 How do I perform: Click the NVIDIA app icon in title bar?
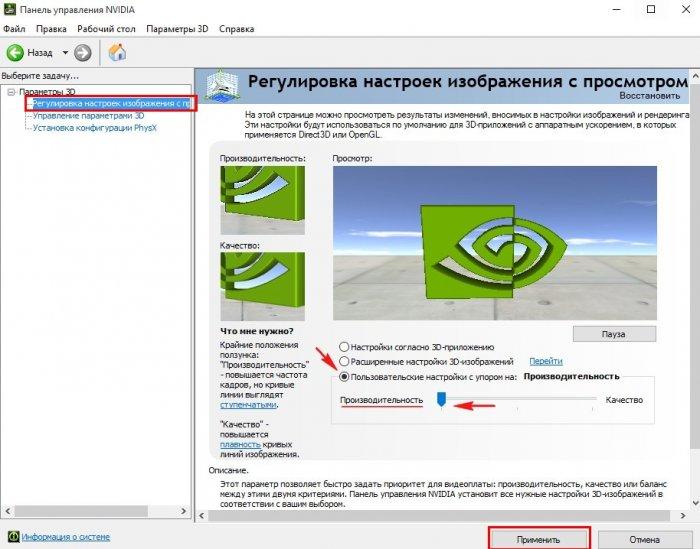coord(10,9)
